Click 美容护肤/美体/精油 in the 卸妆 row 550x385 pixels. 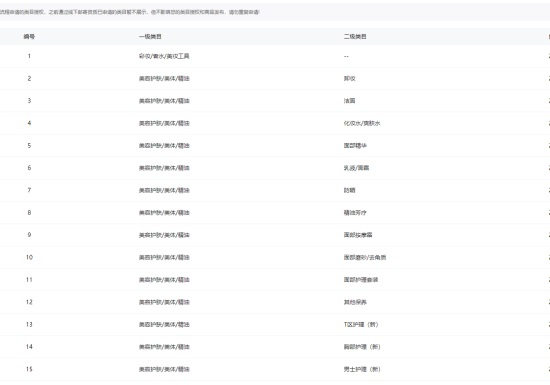[x=164, y=79]
